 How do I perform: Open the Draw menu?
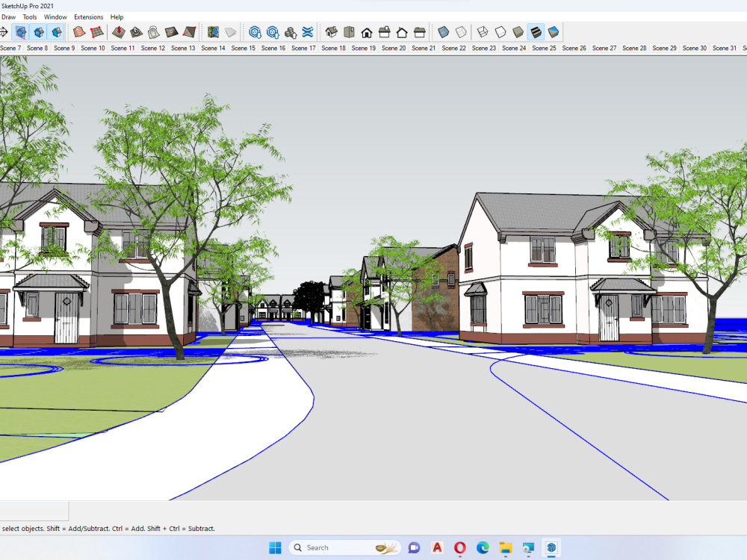coord(8,17)
